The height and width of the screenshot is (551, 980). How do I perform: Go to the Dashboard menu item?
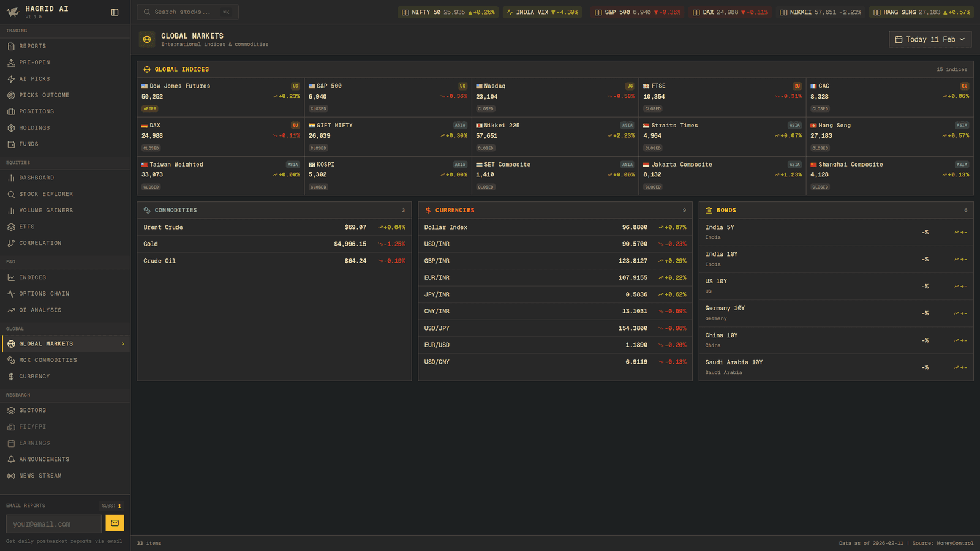click(65, 178)
